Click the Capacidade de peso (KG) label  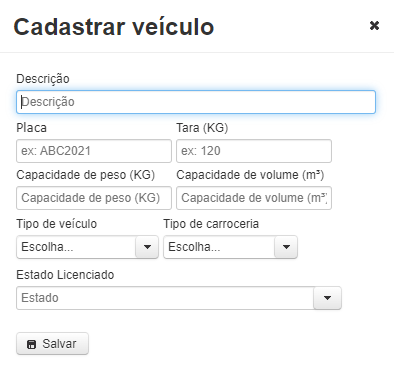tap(86, 175)
